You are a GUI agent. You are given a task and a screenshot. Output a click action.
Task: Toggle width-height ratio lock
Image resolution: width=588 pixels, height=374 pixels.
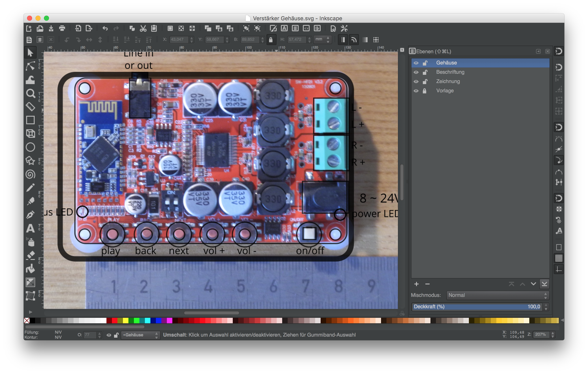tap(271, 40)
